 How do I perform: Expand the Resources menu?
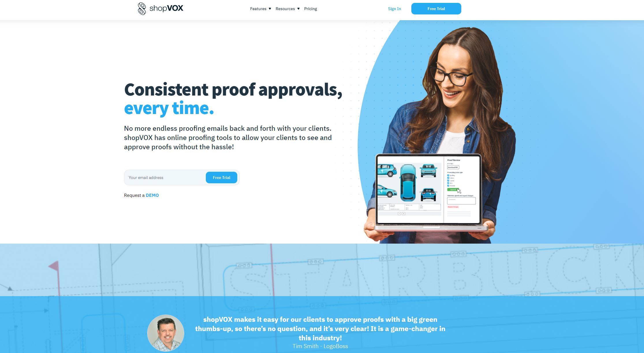pyautogui.click(x=287, y=9)
